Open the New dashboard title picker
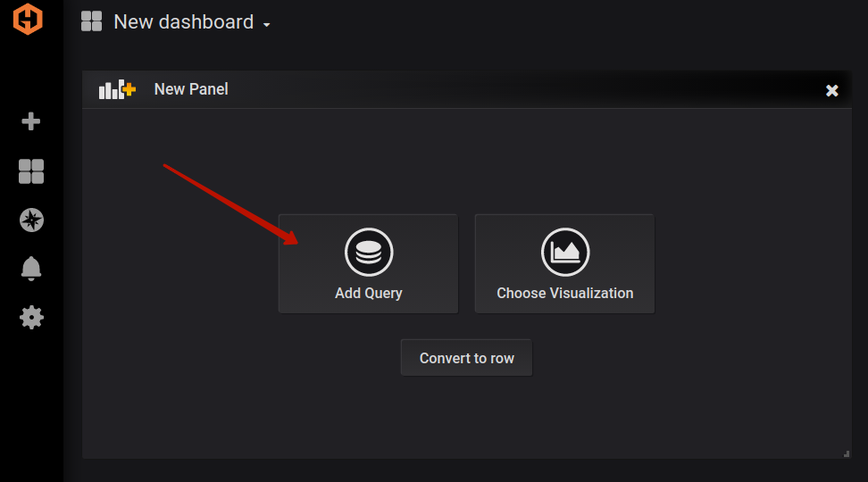The height and width of the screenshot is (482, 868). coord(183,22)
